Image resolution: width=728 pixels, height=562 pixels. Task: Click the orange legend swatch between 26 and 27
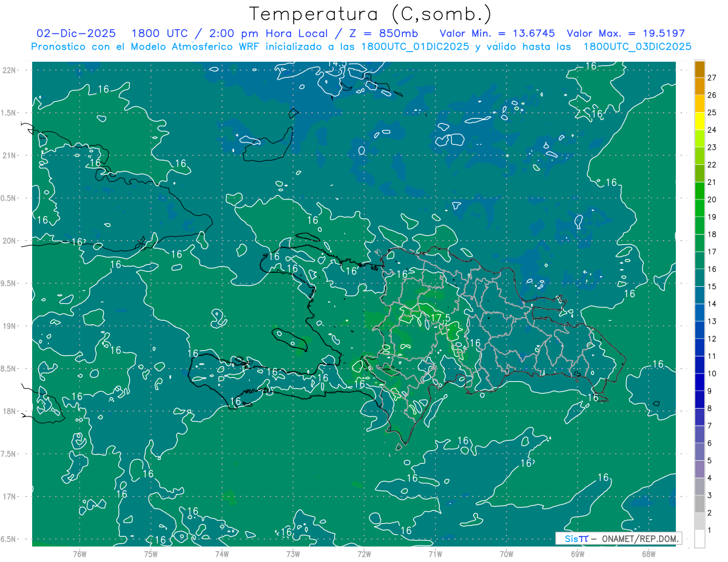click(699, 86)
